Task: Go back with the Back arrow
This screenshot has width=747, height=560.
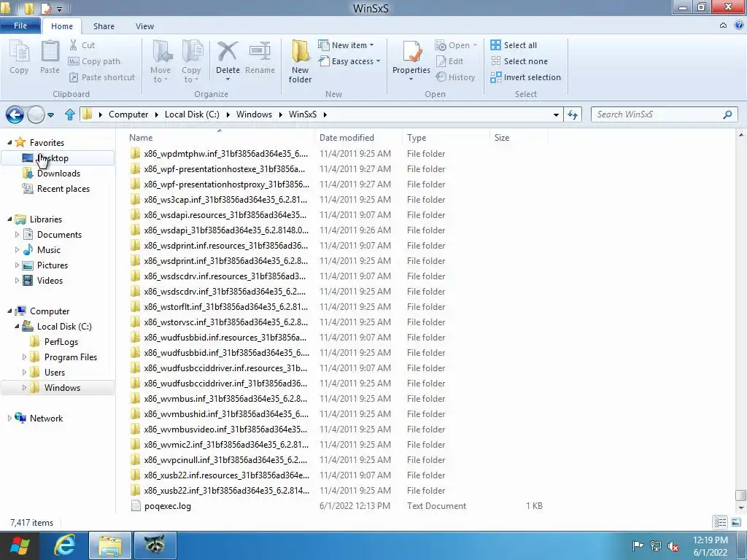Action: point(15,114)
